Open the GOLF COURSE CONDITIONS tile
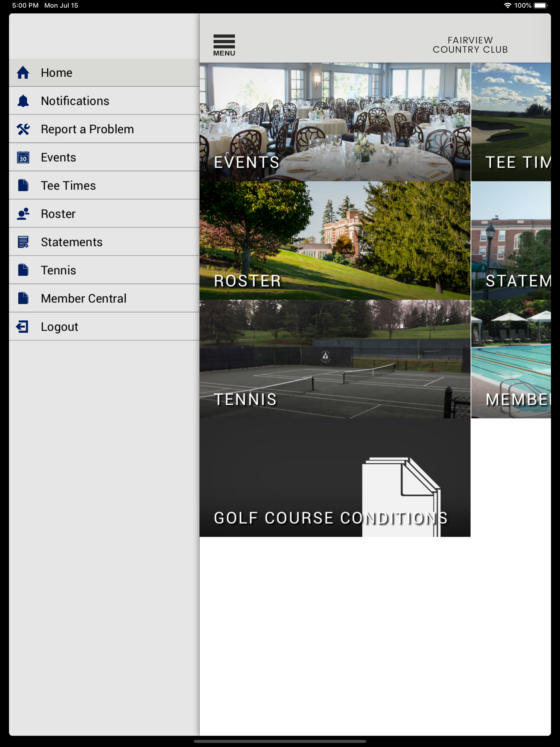Image resolution: width=560 pixels, height=747 pixels. point(335,477)
